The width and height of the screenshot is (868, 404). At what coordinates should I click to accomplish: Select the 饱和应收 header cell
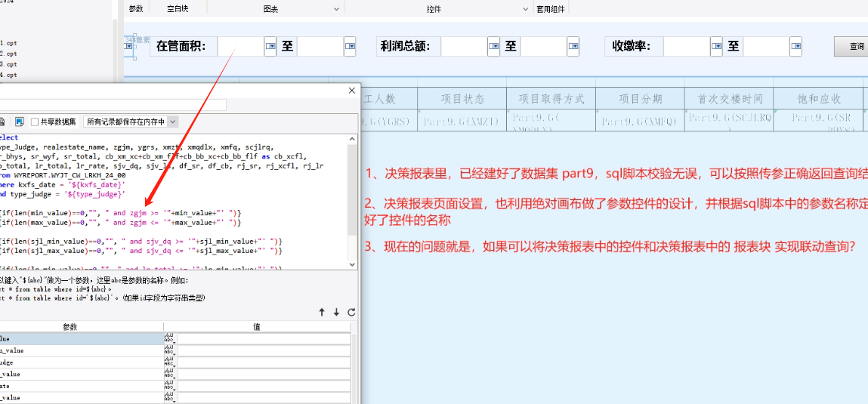pos(817,98)
